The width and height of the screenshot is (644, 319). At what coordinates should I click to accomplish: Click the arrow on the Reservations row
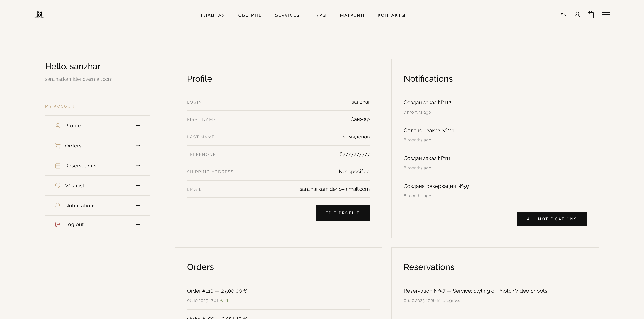(138, 166)
